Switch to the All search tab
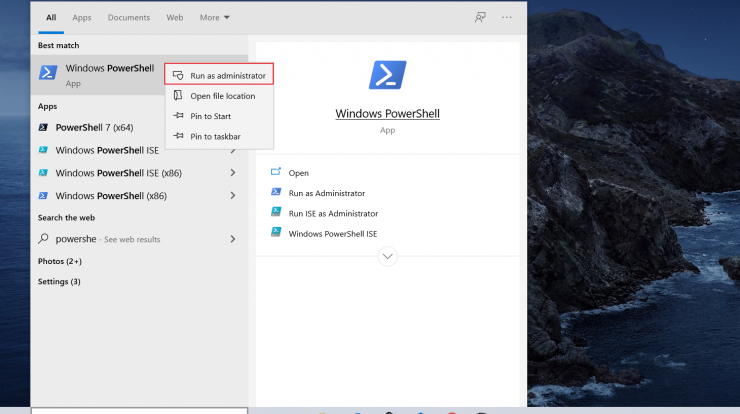This screenshot has width=740, height=414. point(51,17)
